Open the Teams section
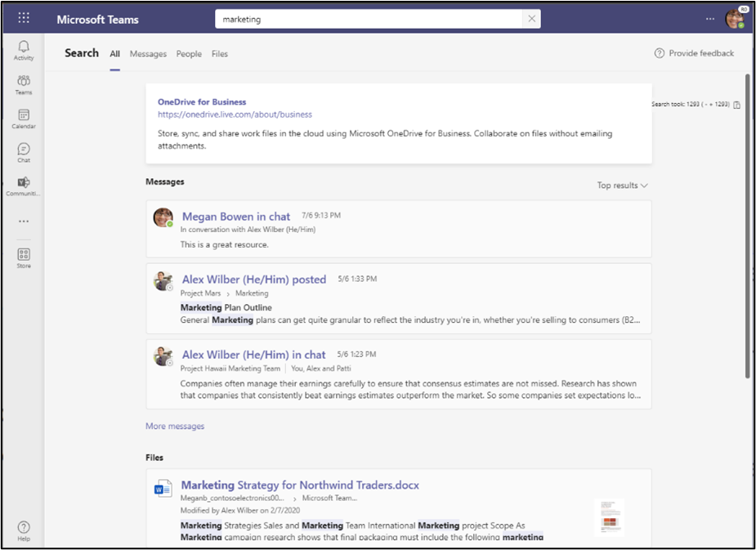 24,84
